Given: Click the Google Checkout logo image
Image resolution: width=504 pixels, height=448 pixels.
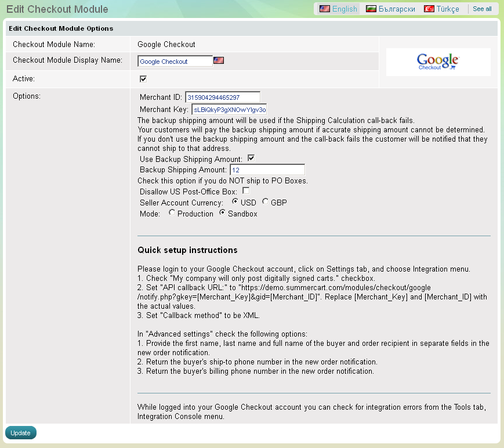Looking at the screenshot, I should click(x=438, y=62).
